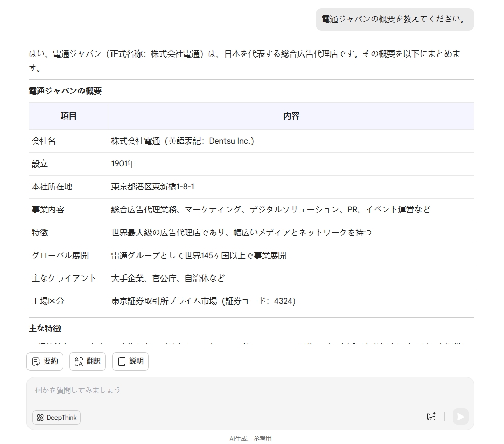The height and width of the screenshot is (444, 504).
Task: Click the 主なクライアント cell
Action: click(x=68, y=279)
